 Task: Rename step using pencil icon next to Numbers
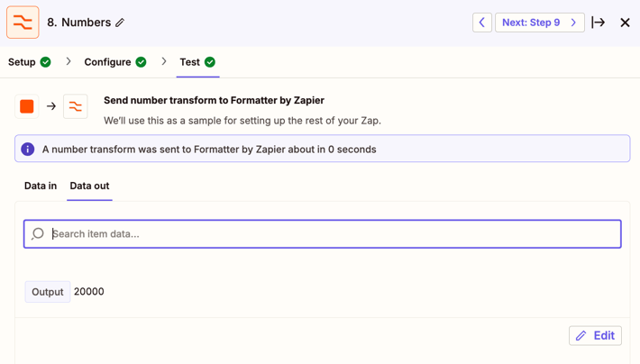pyautogui.click(x=120, y=23)
